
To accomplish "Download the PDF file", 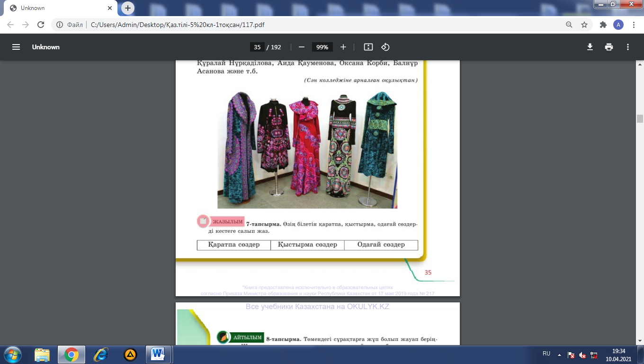I will (590, 47).
